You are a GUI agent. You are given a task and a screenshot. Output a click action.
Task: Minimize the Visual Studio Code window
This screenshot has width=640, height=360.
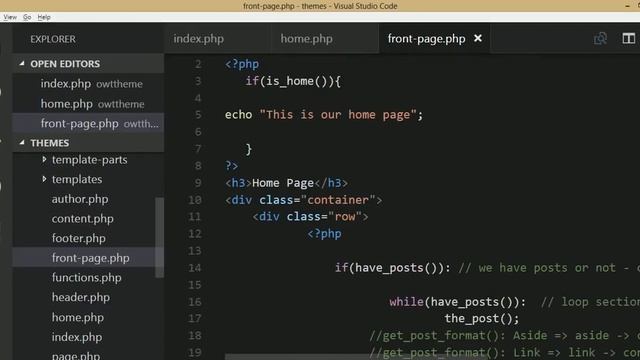coord(627,6)
